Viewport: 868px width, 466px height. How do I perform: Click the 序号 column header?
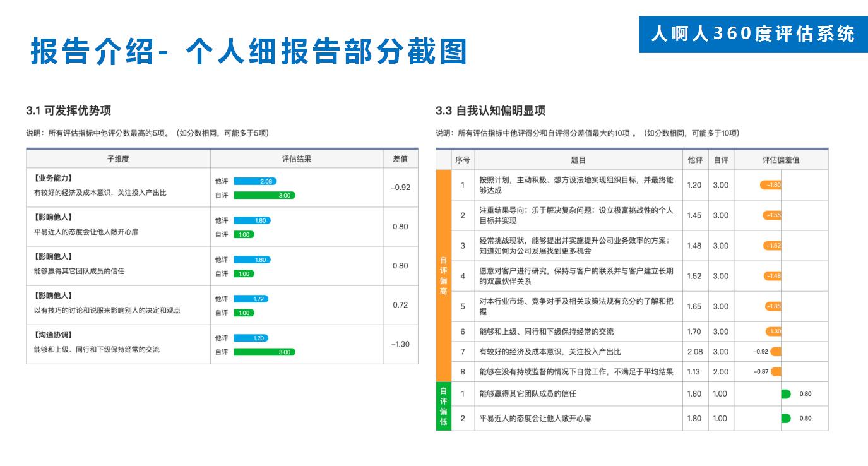point(463,160)
